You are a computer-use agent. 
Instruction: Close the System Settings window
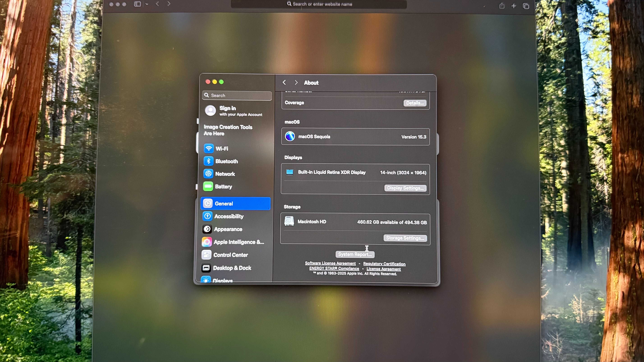[x=208, y=82]
